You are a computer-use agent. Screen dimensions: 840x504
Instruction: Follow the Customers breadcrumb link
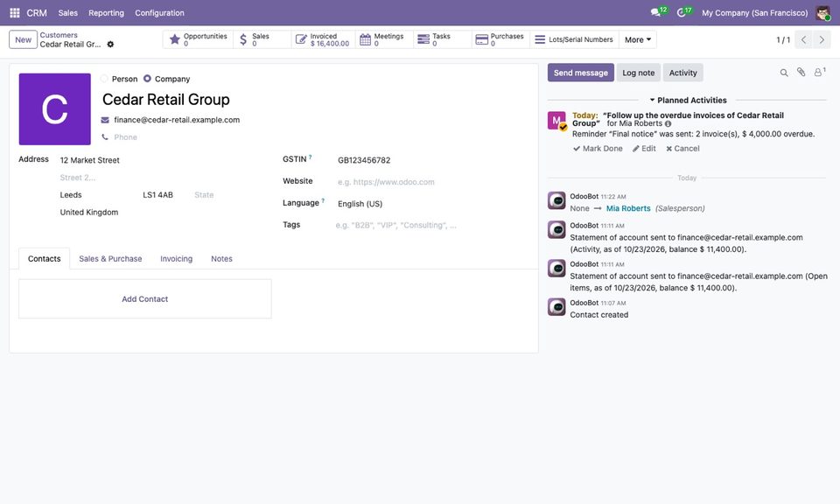pyautogui.click(x=59, y=35)
